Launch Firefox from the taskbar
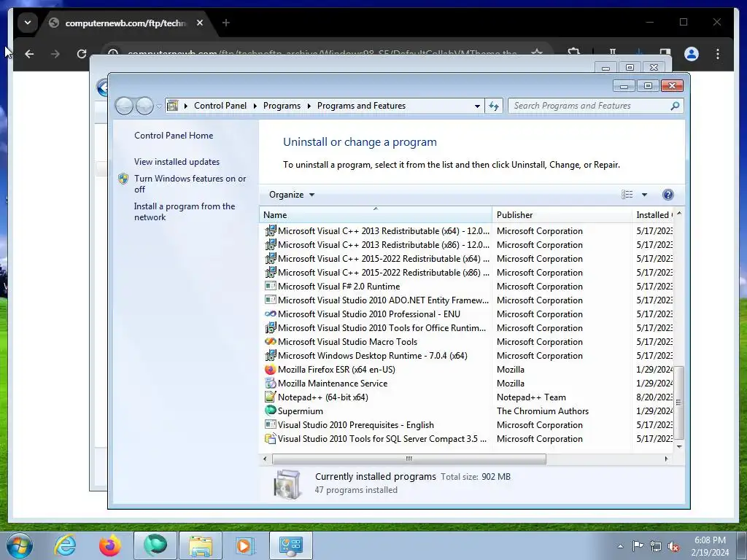Viewport: 747px width, 560px height. tap(109, 545)
